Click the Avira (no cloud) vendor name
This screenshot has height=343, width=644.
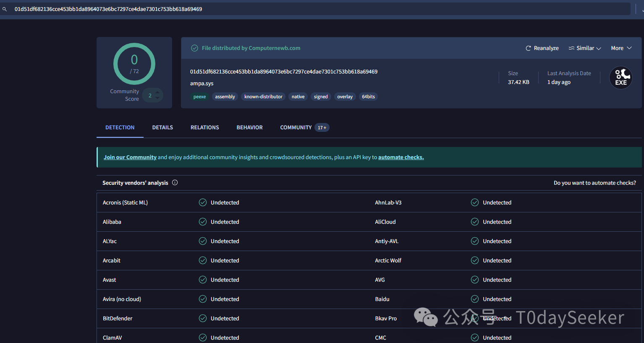click(122, 299)
